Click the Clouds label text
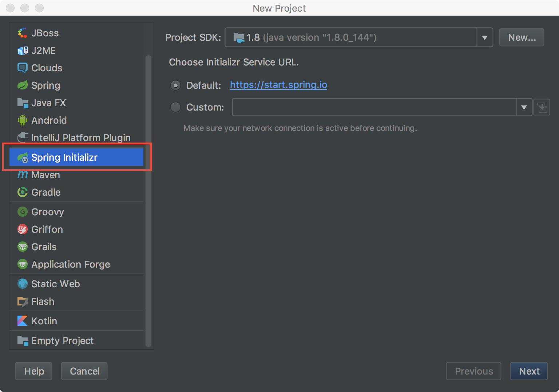Image resolution: width=559 pixels, height=392 pixels. click(x=47, y=68)
